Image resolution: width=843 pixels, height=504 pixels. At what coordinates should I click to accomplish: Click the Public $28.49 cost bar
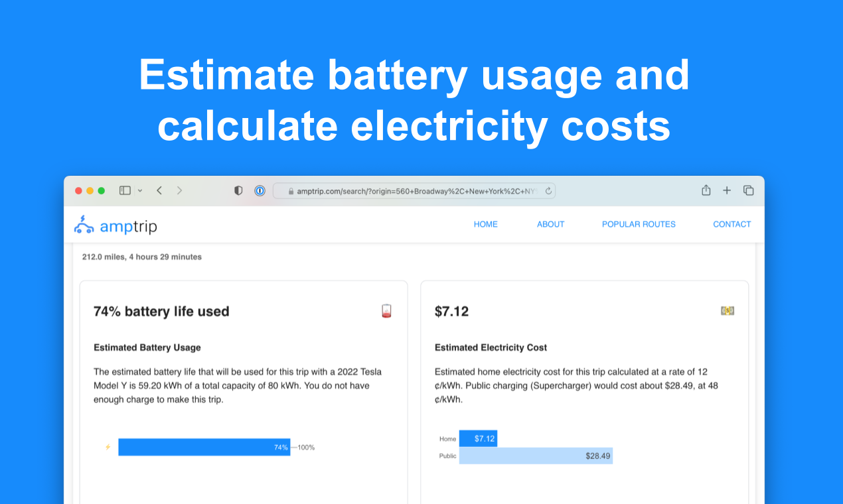coord(536,456)
